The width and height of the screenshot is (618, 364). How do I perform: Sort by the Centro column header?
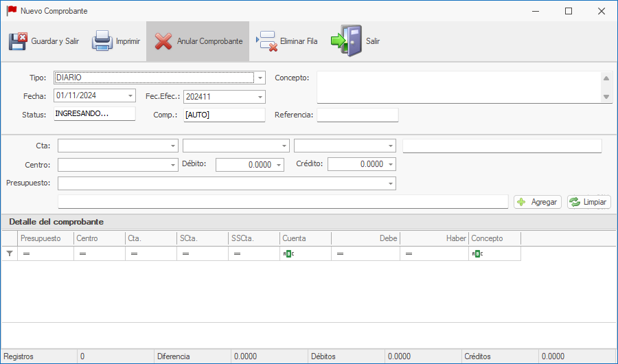click(100, 238)
